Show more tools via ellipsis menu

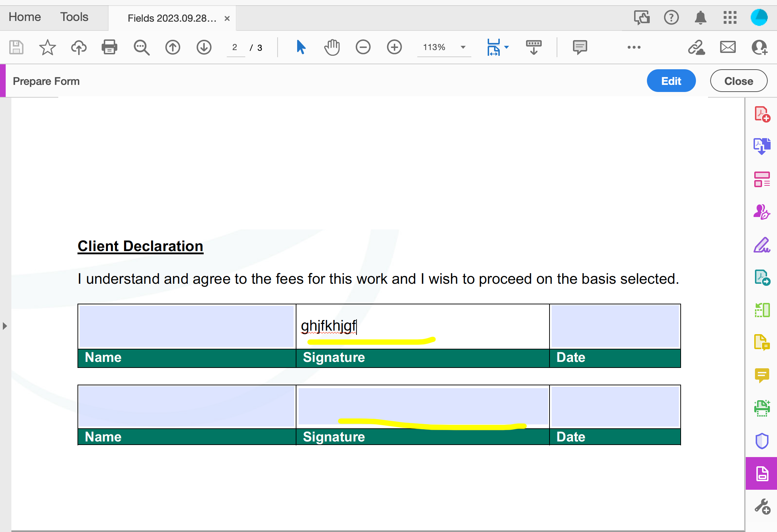pos(634,47)
